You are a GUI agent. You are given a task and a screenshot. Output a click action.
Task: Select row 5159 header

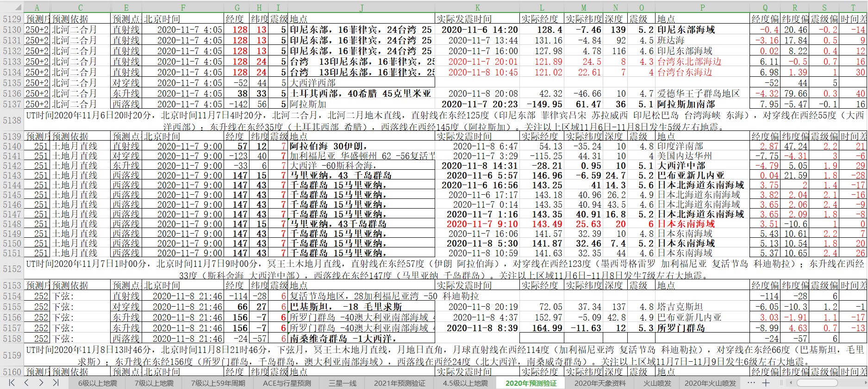click(12, 355)
